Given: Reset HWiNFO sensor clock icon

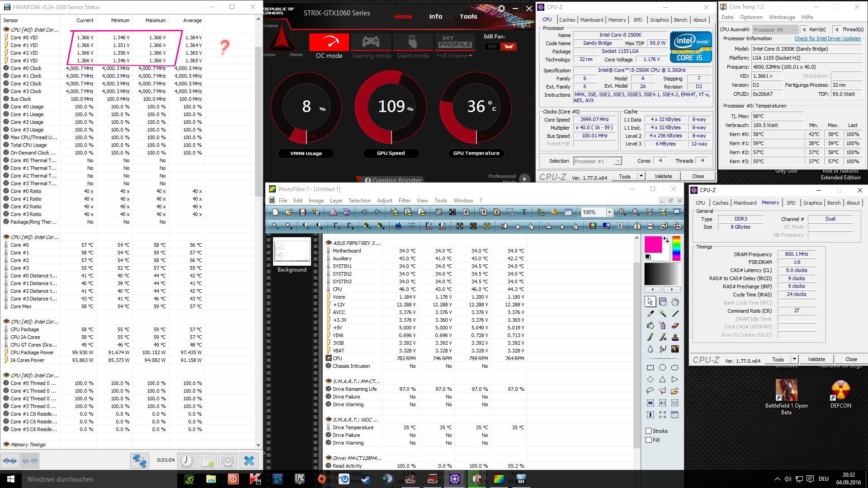Looking at the screenshot, I should (186, 460).
